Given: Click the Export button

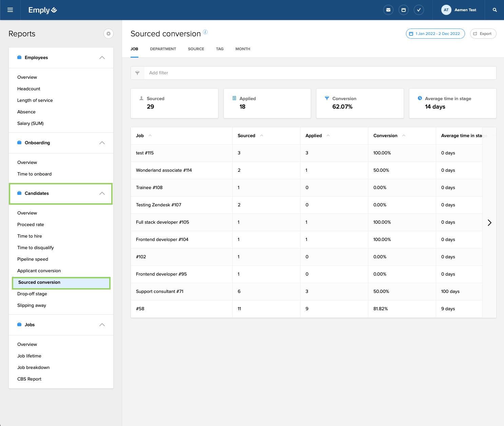Looking at the screenshot, I should pos(483,34).
